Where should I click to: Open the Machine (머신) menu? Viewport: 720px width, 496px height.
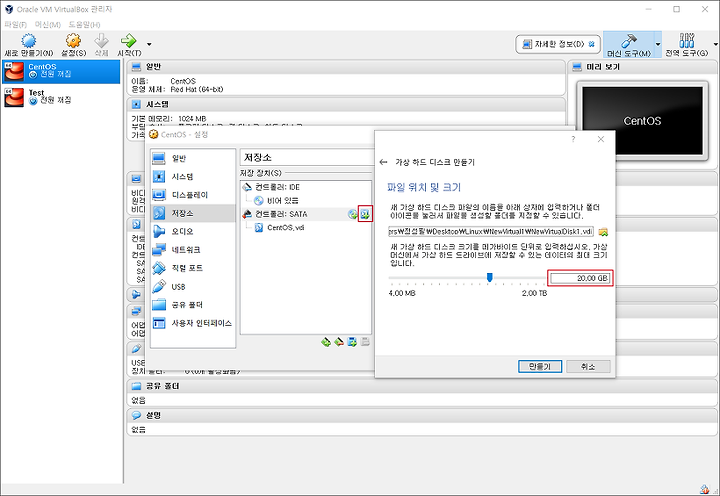(x=48, y=24)
